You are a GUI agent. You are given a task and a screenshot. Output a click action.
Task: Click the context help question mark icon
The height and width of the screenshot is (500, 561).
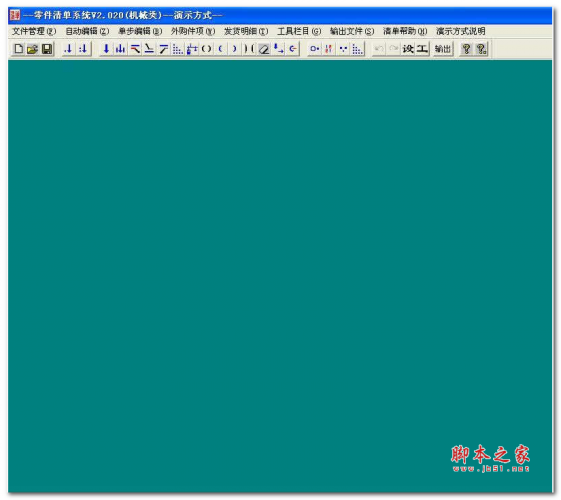pyautogui.click(x=481, y=49)
